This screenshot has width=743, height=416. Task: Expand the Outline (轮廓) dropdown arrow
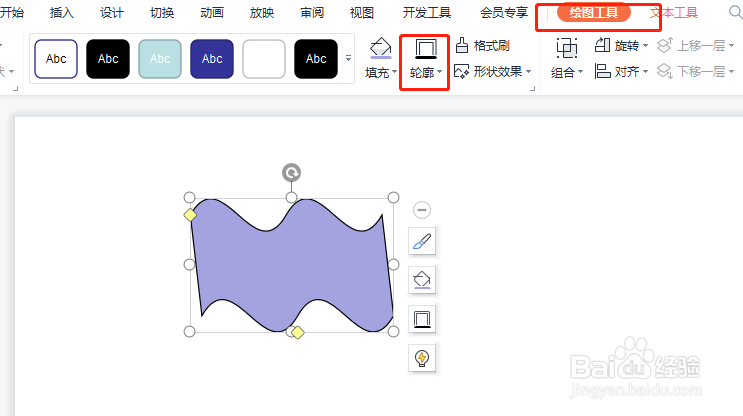pyautogui.click(x=440, y=72)
